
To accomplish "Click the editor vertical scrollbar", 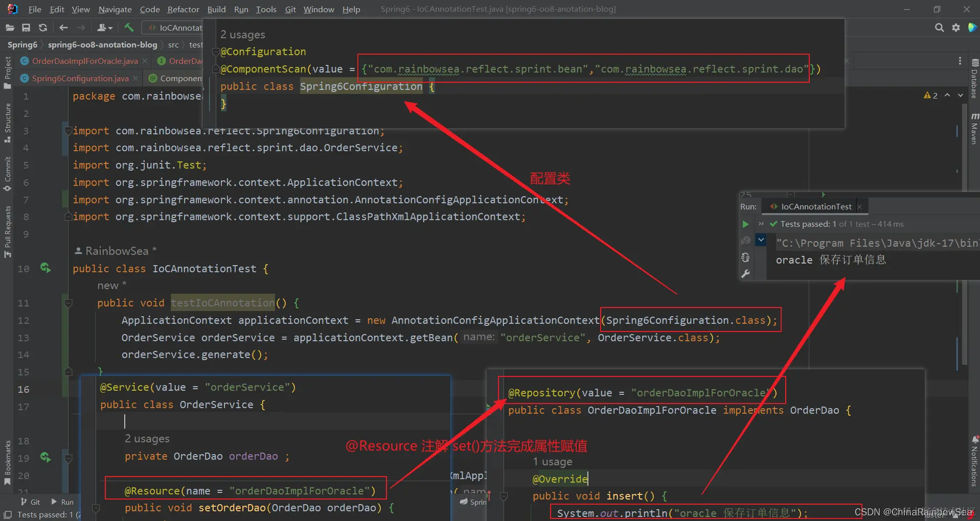I will 965,235.
